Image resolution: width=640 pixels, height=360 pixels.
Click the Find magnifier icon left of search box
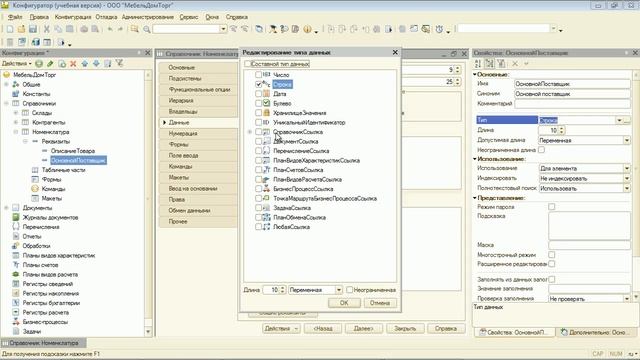click(x=147, y=29)
